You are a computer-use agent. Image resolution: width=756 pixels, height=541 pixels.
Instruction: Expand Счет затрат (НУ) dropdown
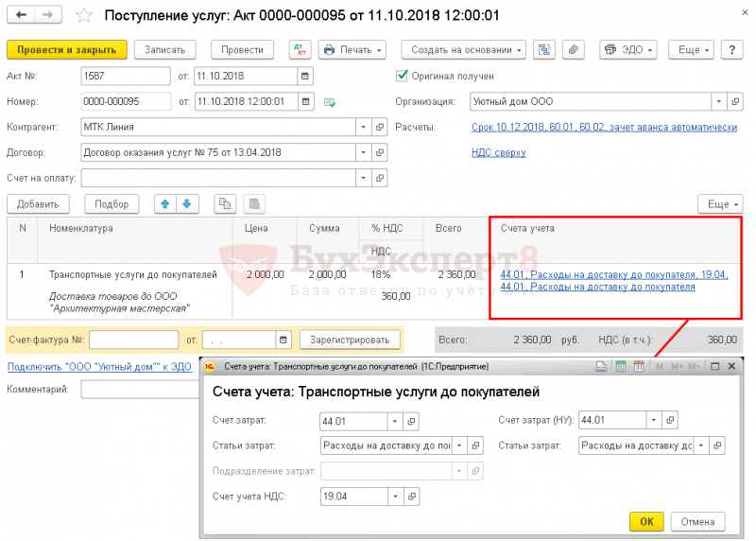[654, 420]
